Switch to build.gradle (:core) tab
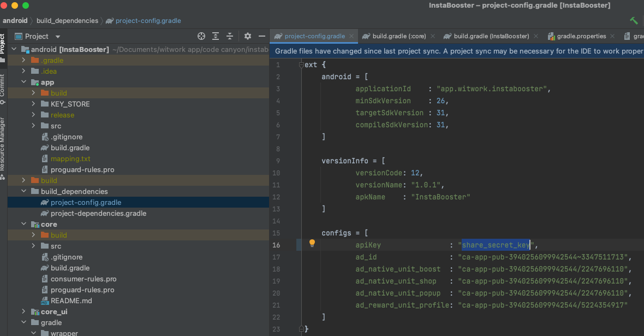Viewport: 644px width, 336px height. [399, 36]
